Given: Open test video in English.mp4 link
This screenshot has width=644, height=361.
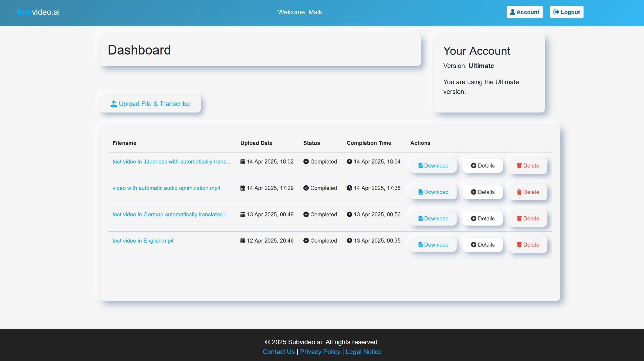Looking at the screenshot, I should click(143, 241).
